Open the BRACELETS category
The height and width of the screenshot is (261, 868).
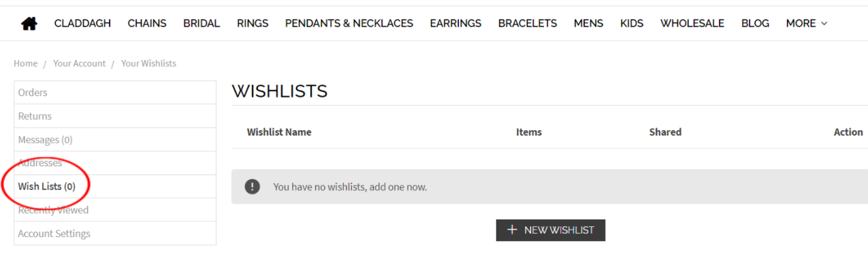528,23
